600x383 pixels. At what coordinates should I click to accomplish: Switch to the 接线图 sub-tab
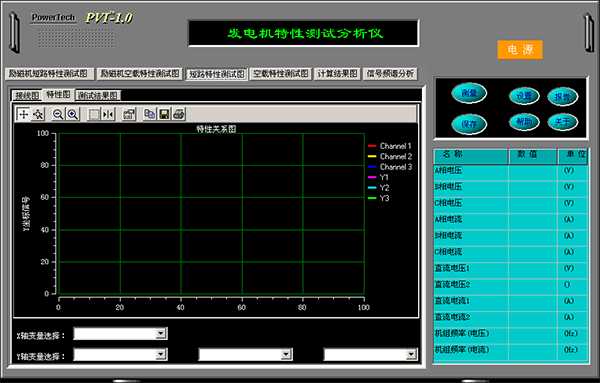pyautogui.click(x=27, y=96)
